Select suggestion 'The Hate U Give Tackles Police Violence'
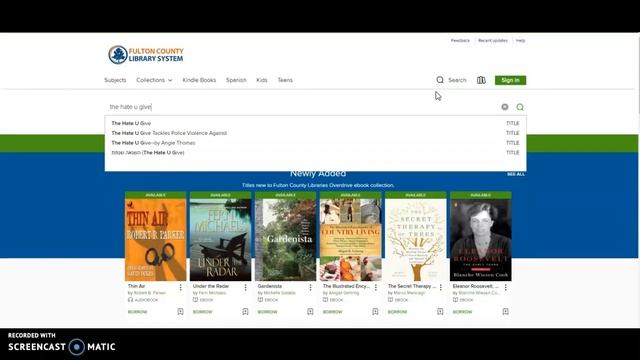The width and height of the screenshot is (640, 360). [315, 133]
